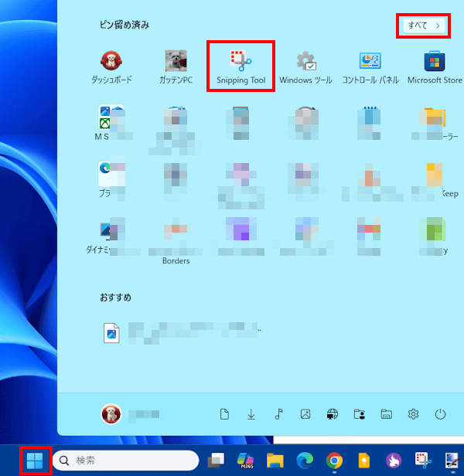
Task: Open the Pictures folder shortcut
Action: [x=305, y=414]
